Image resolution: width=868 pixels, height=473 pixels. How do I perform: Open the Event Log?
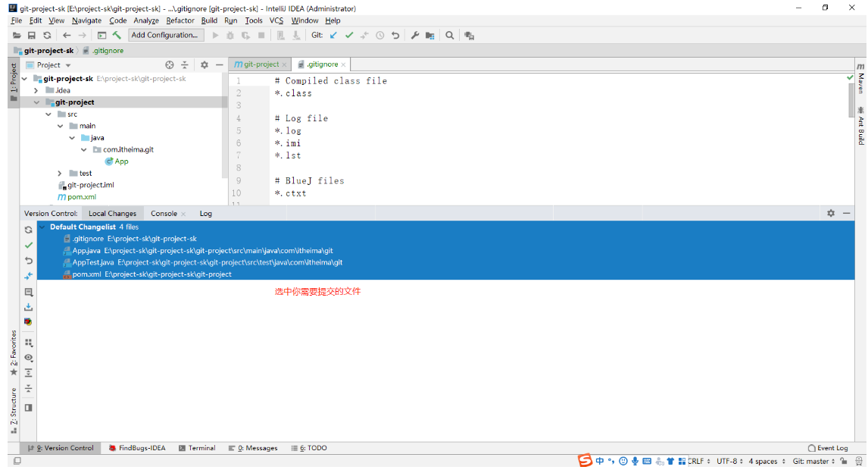click(828, 447)
